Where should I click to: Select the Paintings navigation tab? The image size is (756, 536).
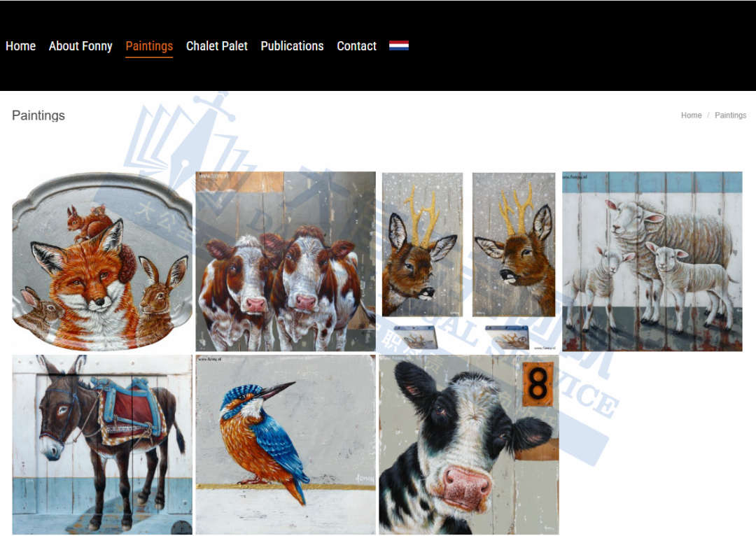point(149,46)
